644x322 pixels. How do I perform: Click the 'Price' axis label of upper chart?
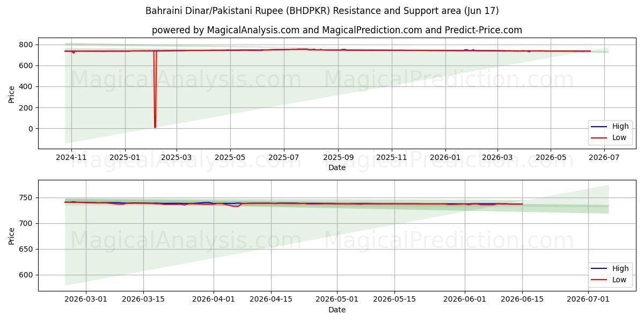coord(12,93)
